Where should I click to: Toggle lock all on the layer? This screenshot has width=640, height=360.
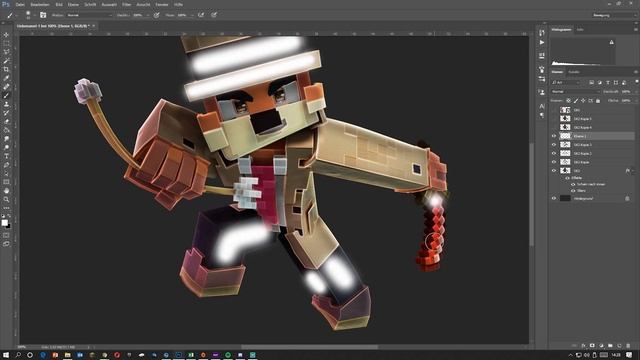tap(598, 100)
